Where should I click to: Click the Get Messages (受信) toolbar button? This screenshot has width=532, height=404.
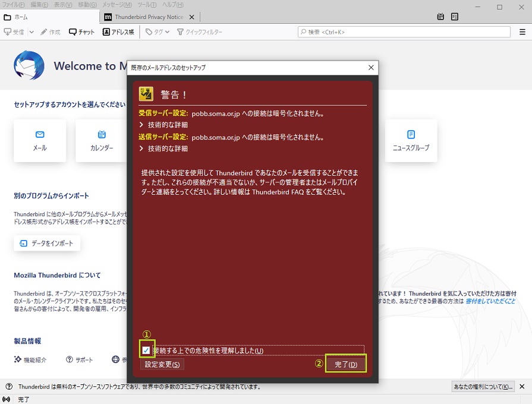(14, 32)
